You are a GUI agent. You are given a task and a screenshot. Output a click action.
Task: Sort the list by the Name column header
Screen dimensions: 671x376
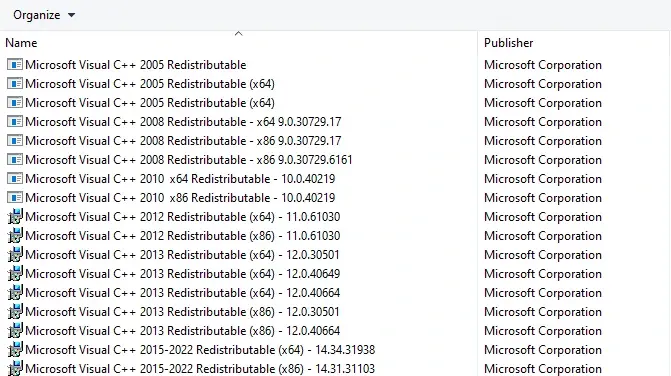[21, 43]
